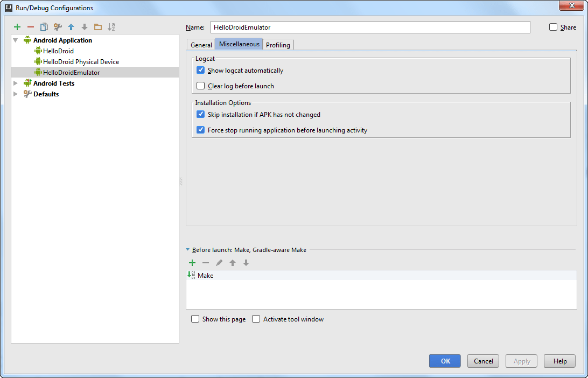Move Before launch task up
The height and width of the screenshot is (378, 588).
(x=233, y=263)
